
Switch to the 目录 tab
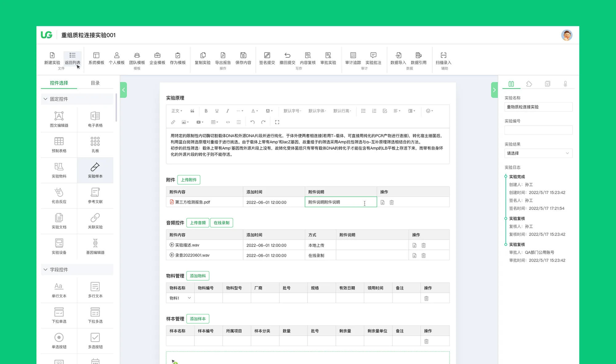tap(95, 83)
